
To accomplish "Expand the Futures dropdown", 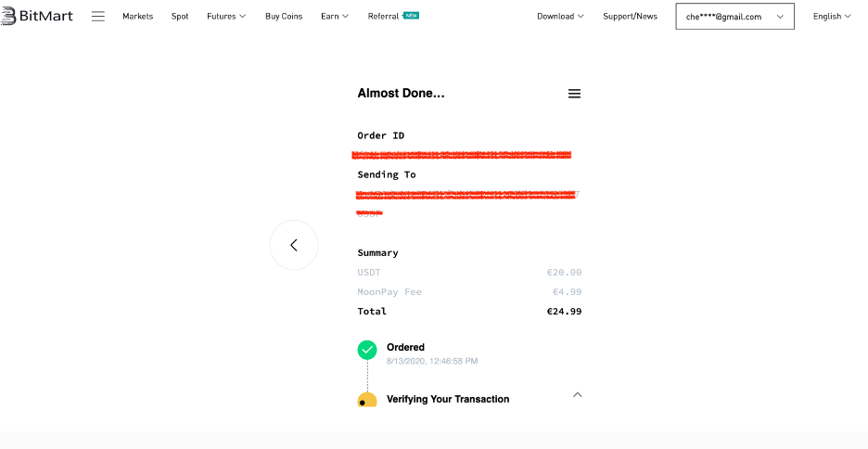I will (226, 16).
